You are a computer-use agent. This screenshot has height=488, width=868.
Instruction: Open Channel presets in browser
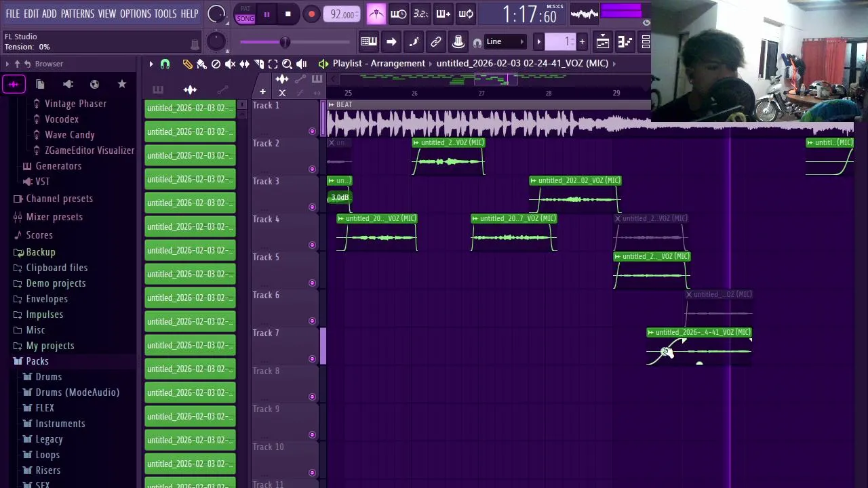pyautogui.click(x=59, y=199)
